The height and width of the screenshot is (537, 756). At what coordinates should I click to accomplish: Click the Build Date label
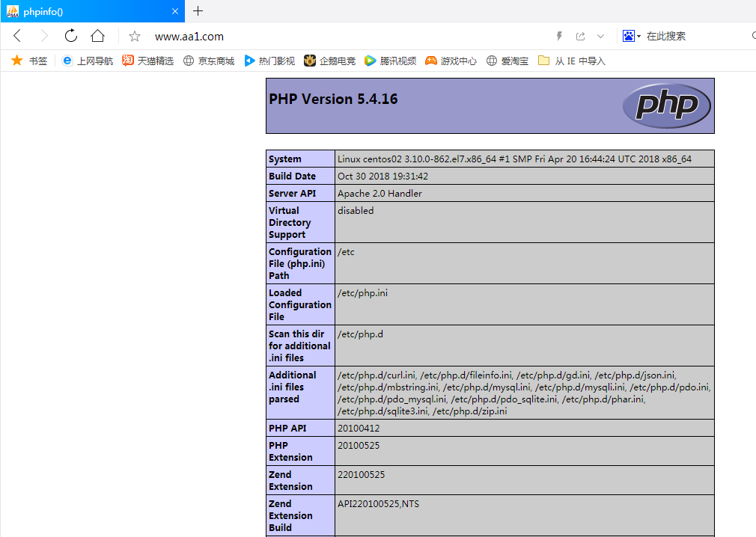coord(292,177)
